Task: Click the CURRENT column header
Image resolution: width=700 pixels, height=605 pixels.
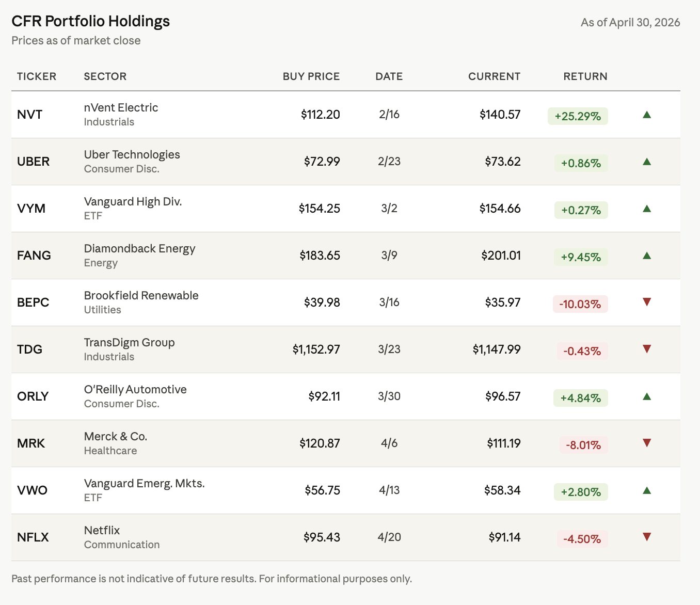Action: pyautogui.click(x=494, y=76)
